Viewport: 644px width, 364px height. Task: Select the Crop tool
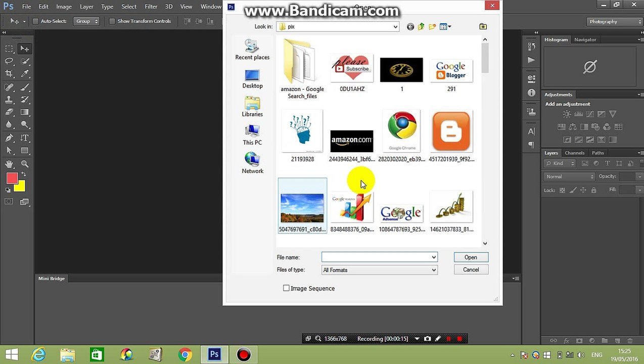(x=9, y=74)
